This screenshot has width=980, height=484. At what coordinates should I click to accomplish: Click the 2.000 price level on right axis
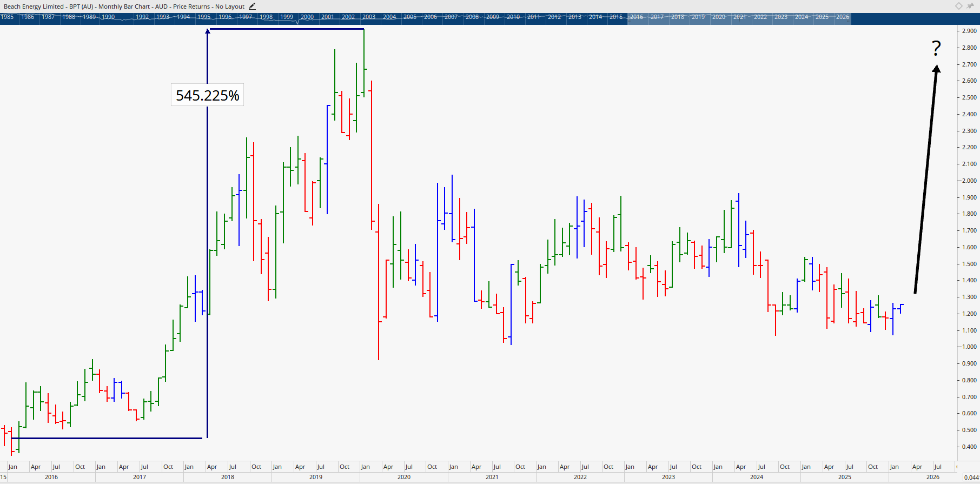(969, 181)
